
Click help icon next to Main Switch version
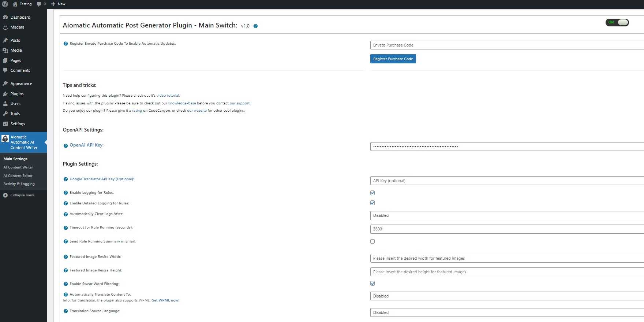[255, 26]
